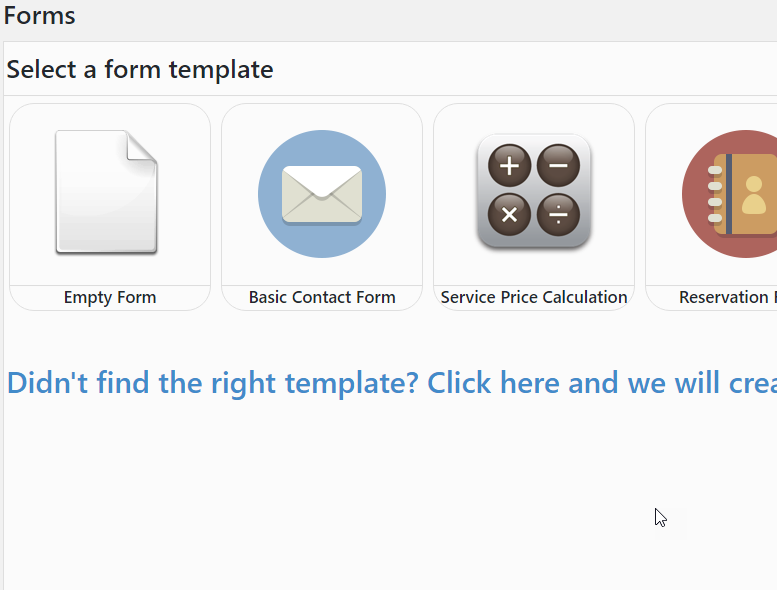The image size is (777, 590).
Task: Click the "Empty Form" template label
Action: coord(110,297)
